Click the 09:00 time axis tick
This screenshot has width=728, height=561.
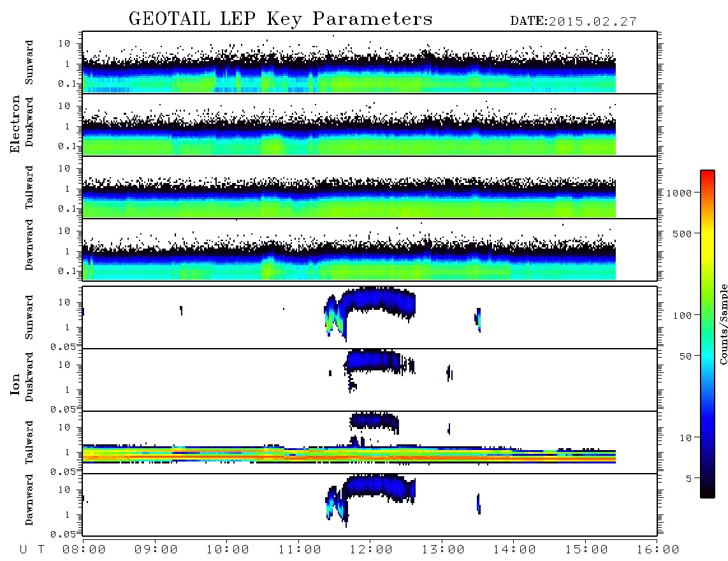[156, 550]
